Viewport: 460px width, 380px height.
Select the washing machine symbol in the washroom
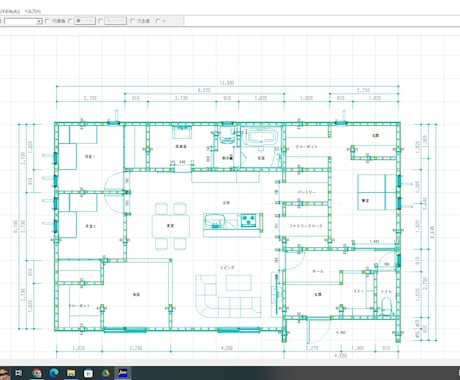(182, 132)
